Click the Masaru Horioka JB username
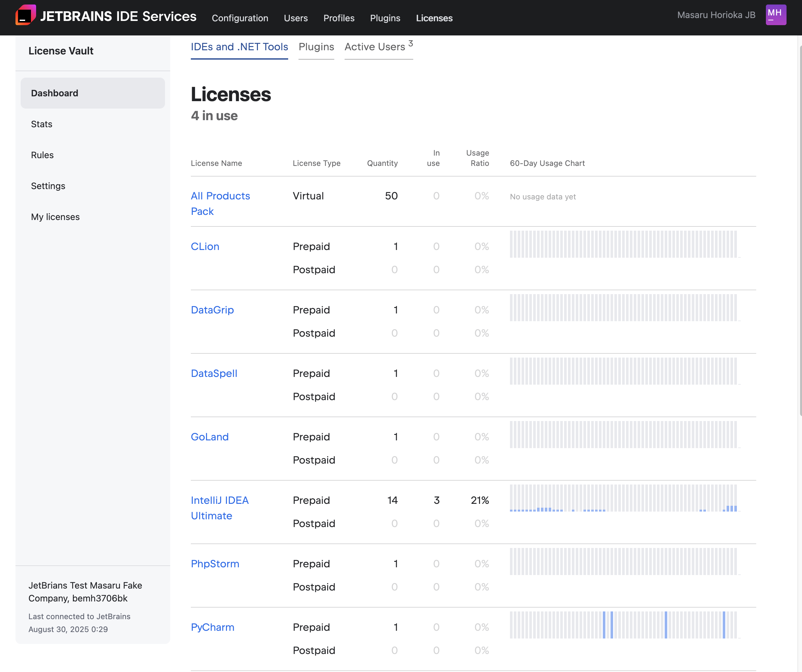The image size is (802, 672). click(x=716, y=15)
